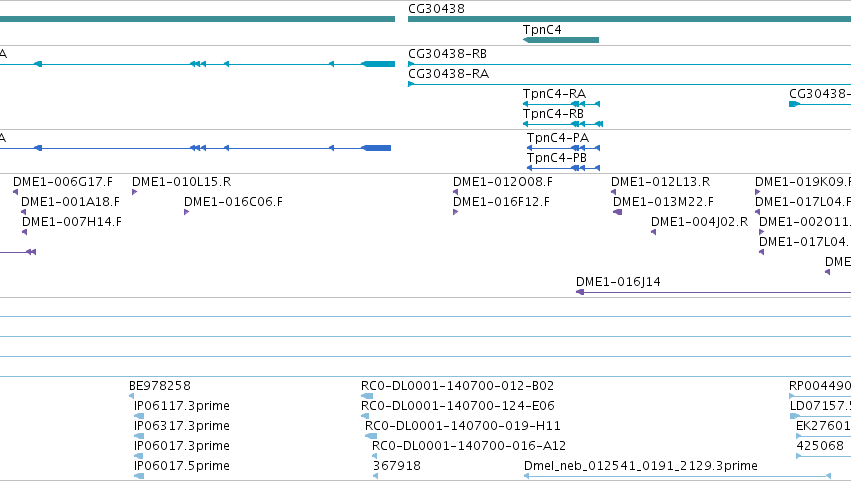Click the DME1-010L15.R feature label
Screen dimensions: 851x481
click(x=181, y=182)
